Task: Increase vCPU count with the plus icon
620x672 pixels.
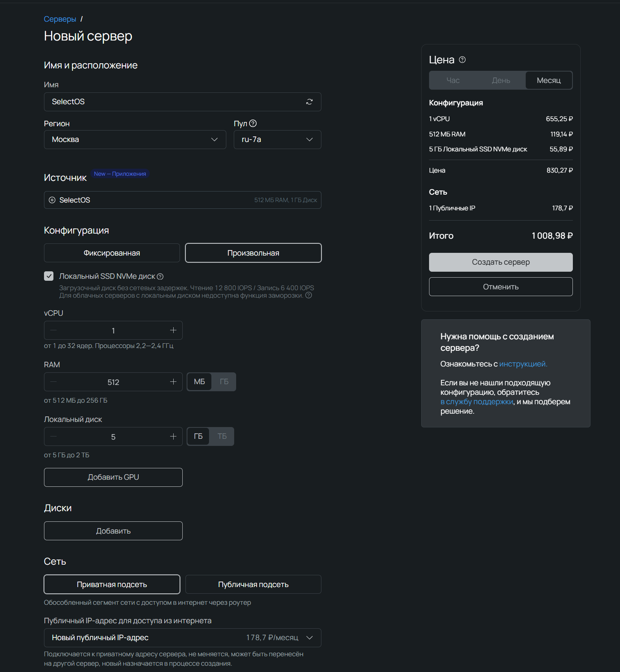Action: click(x=173, y=330)
